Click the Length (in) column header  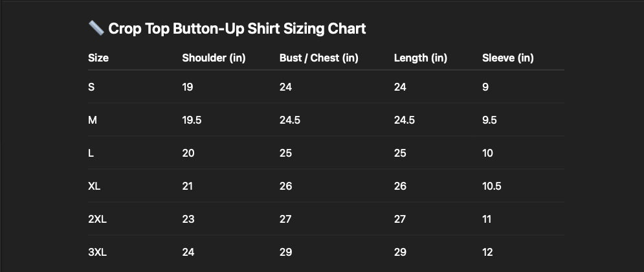(x=421, y=58)
